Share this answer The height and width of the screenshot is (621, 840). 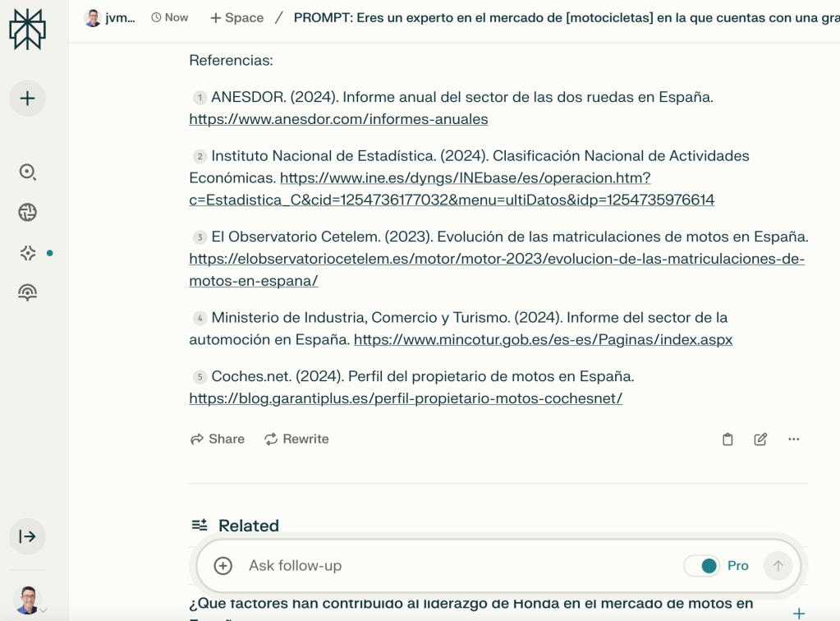tap(218, 439)
